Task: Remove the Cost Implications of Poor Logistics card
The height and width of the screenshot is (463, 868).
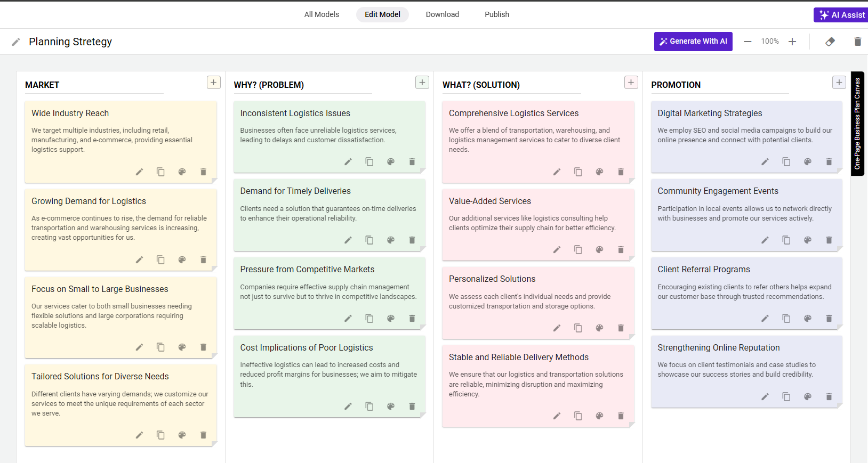Action: pyautogui.click(x=412, y=407)
